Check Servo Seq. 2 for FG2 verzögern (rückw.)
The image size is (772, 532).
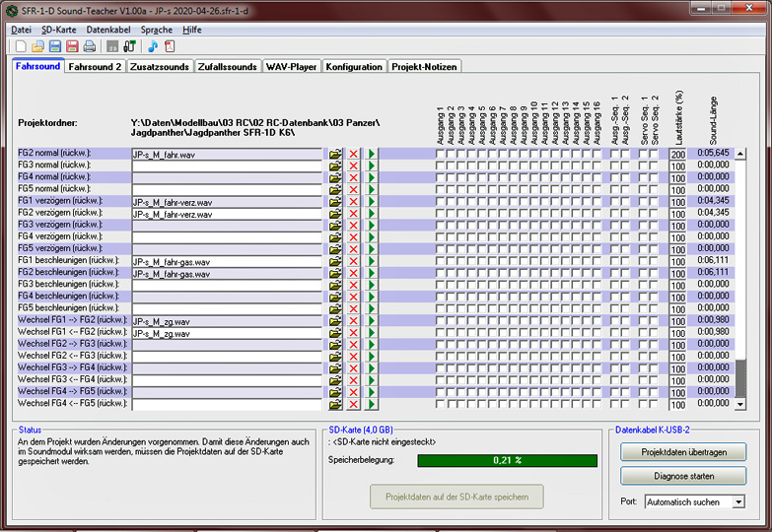[x=654, y=214]
